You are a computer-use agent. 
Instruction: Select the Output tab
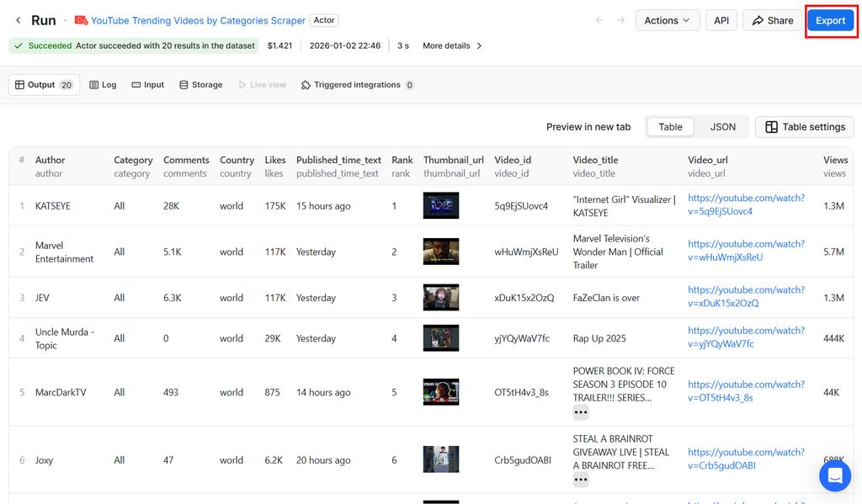click(44, 85)
